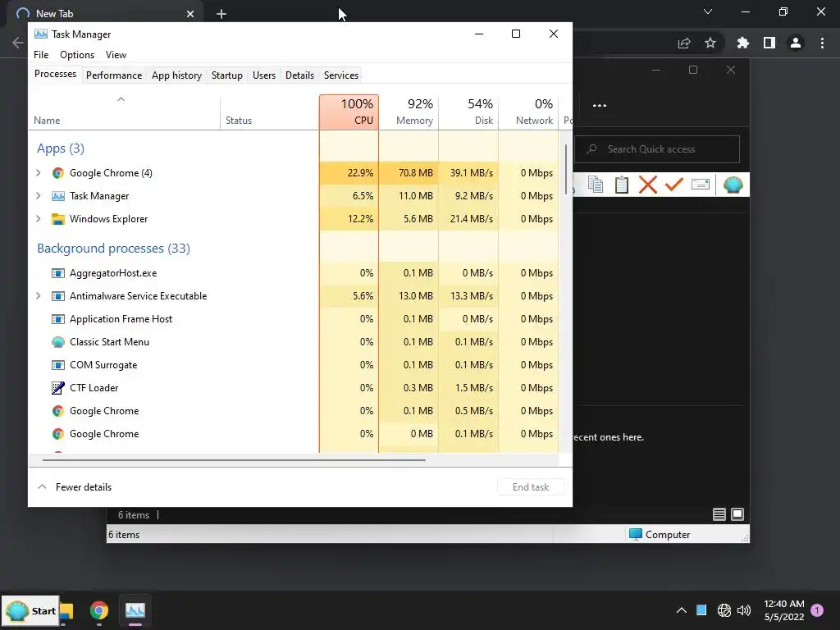This screenshot has height=630, width=840.
Task: Click the Chrome taskbar icon
Action: click(99, 610)
